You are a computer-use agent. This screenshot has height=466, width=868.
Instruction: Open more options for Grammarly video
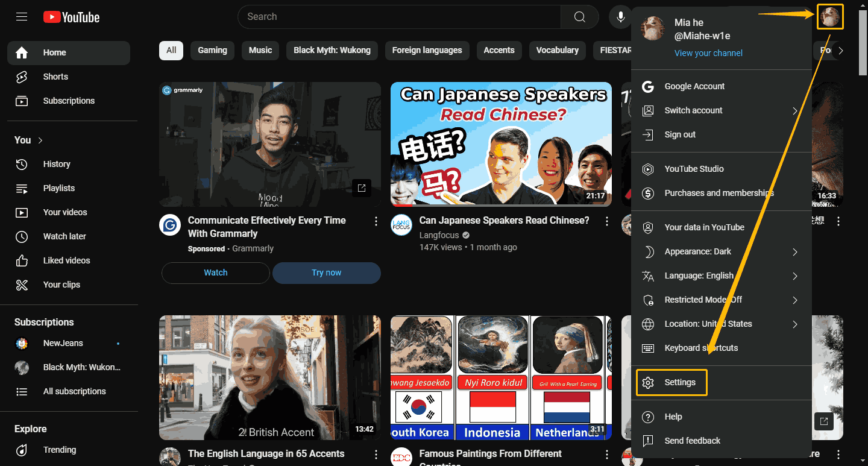coord(376,221)
